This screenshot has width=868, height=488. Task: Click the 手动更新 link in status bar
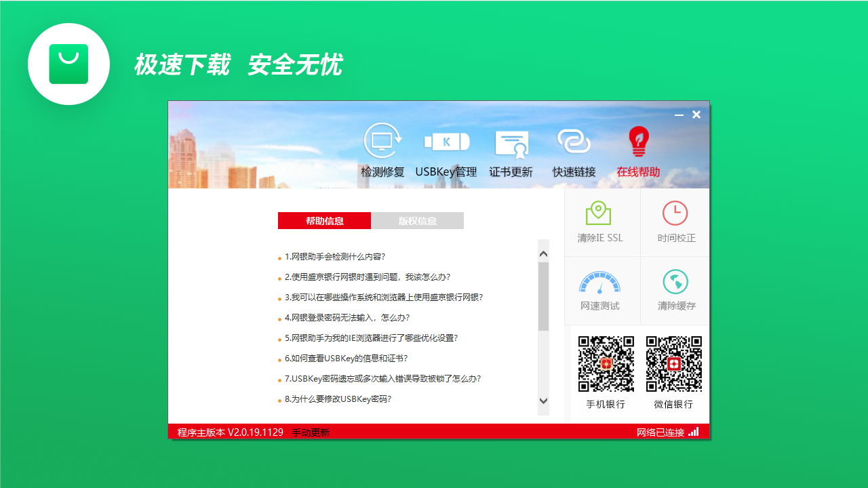310,432
